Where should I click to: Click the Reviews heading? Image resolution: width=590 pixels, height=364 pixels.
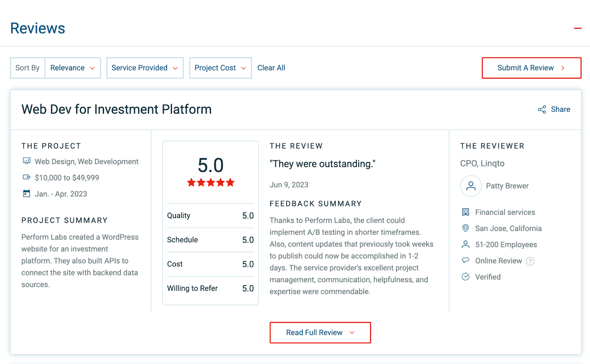coord(38,28)
